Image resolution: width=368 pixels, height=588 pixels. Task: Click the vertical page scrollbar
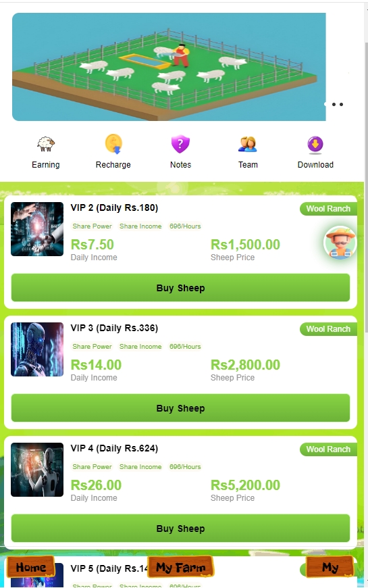pyautogui.click(x=366, y=187)
